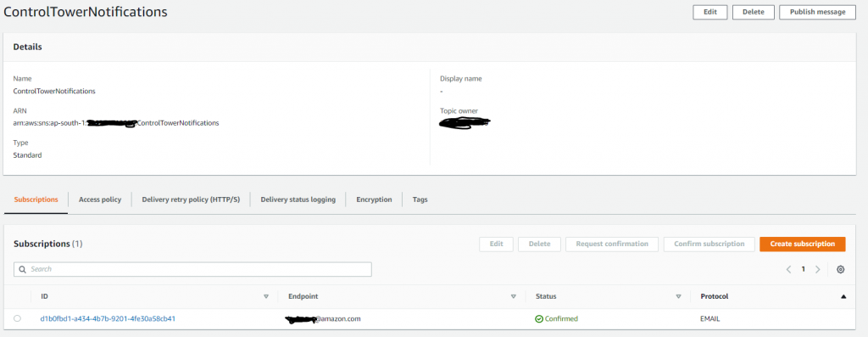Click page number 1 in pagination
The height and width of the screenshot is (337, 868).
click(x=804, y=269)
